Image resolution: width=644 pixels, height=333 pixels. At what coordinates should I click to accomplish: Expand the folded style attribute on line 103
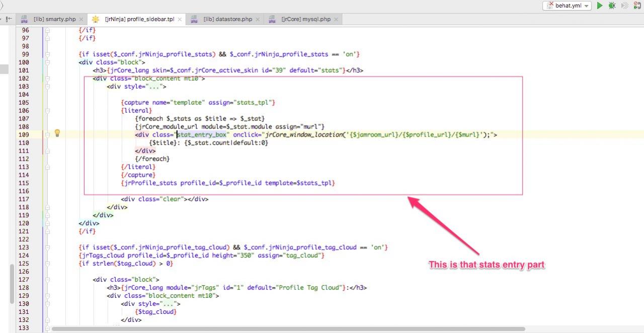[x=153, y=87]
